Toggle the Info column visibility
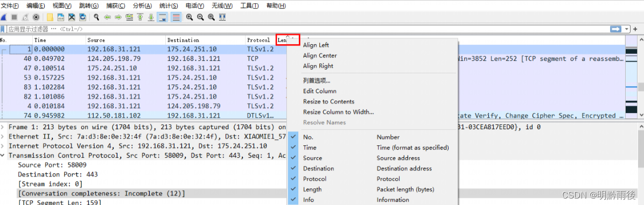644x205 pixels. tap(373, 200)
